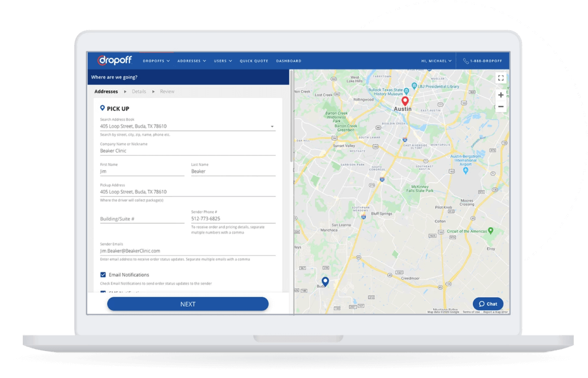
Task: Open the Addresses dropdown menu
Action: [x=191, y=61]
